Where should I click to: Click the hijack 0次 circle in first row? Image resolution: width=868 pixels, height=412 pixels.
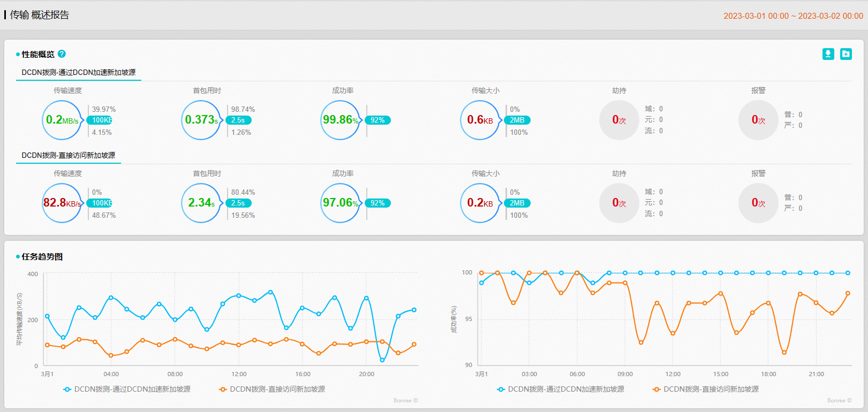619,120
